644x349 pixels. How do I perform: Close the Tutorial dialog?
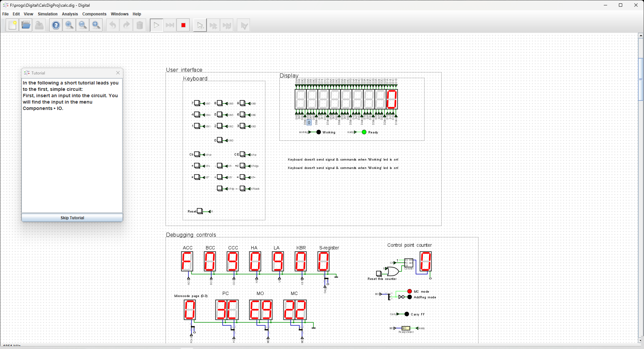point(118,73)
